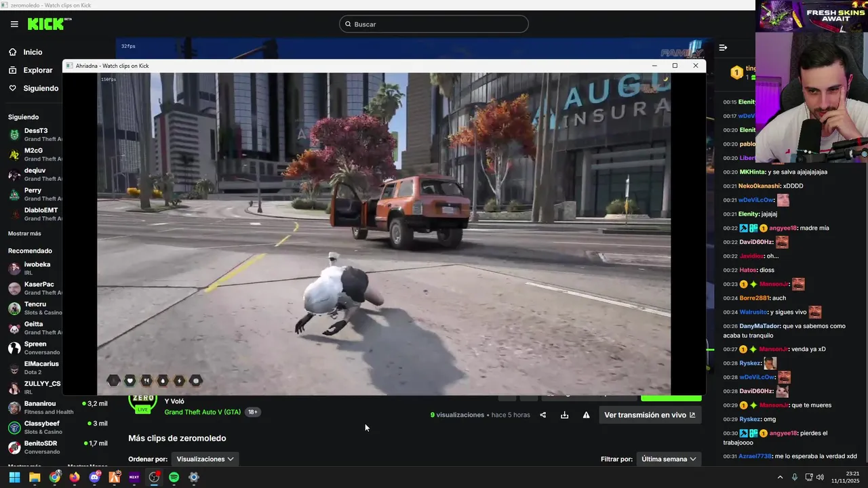Expand hidden system tray icons chevron
This screenshot has height=488, width=868.
click(780, 477)
